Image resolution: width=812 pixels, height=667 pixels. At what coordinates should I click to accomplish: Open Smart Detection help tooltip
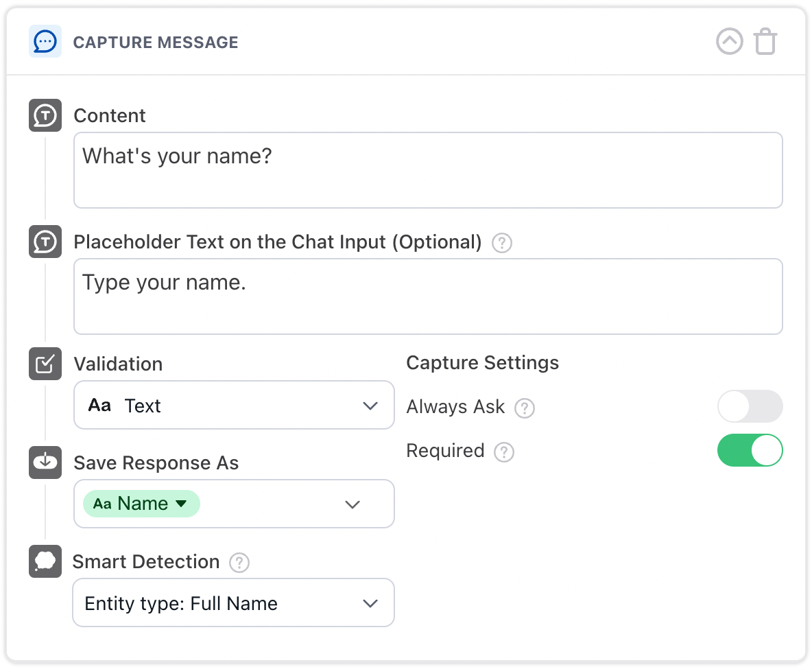click(x=239, y=563)
